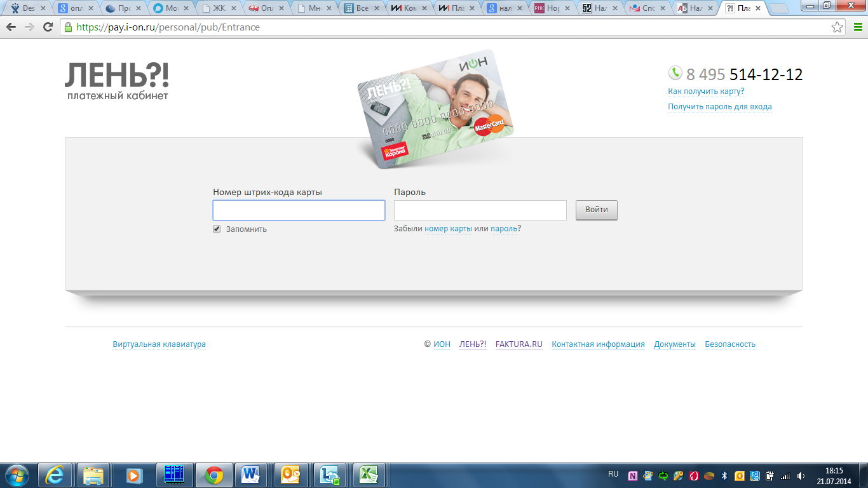Switch to Lync in taskbar
Screen dimensions: 868x488
pos(330,475)
